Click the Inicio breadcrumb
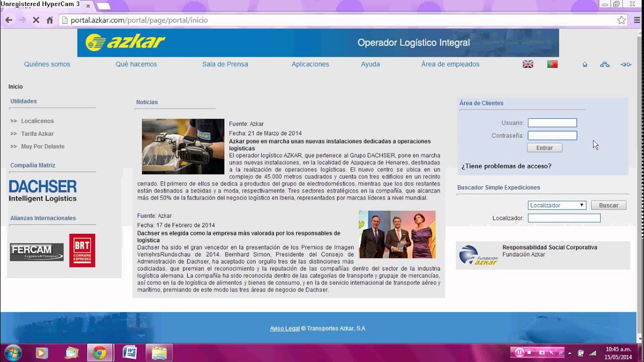 pyautogui.click(x=16, y=86)
